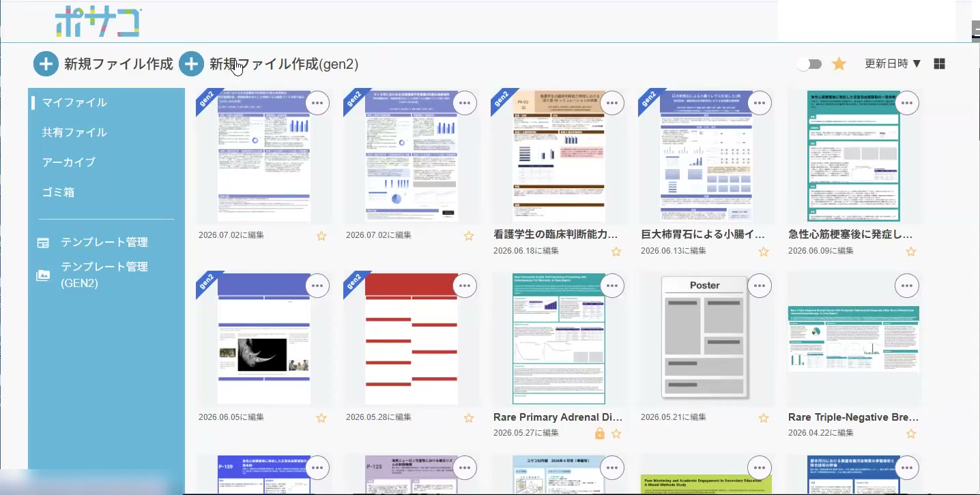Open the 巨大柿胃石 poster thumbnail

[706, 156]
